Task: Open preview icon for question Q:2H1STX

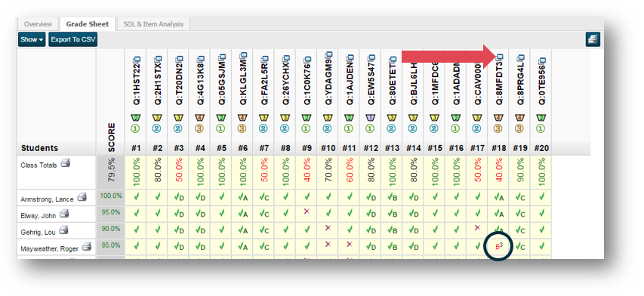Action: [158, 59]
